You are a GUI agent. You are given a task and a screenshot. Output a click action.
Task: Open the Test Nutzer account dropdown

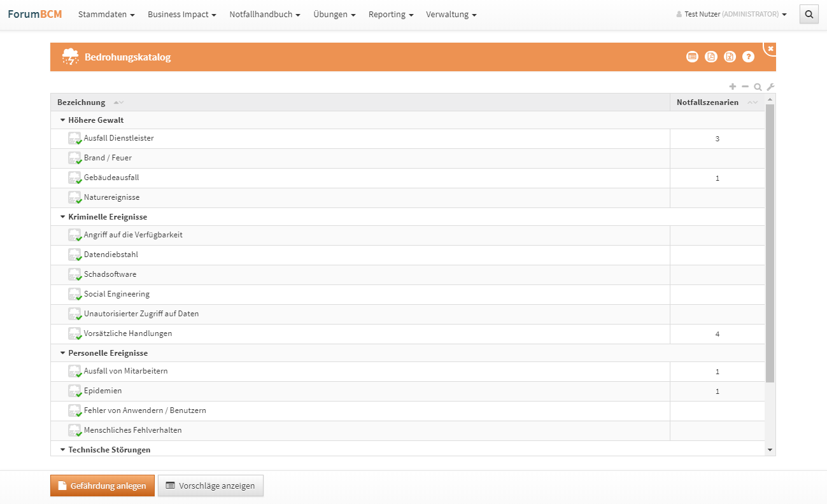click(x=732, y=14)
